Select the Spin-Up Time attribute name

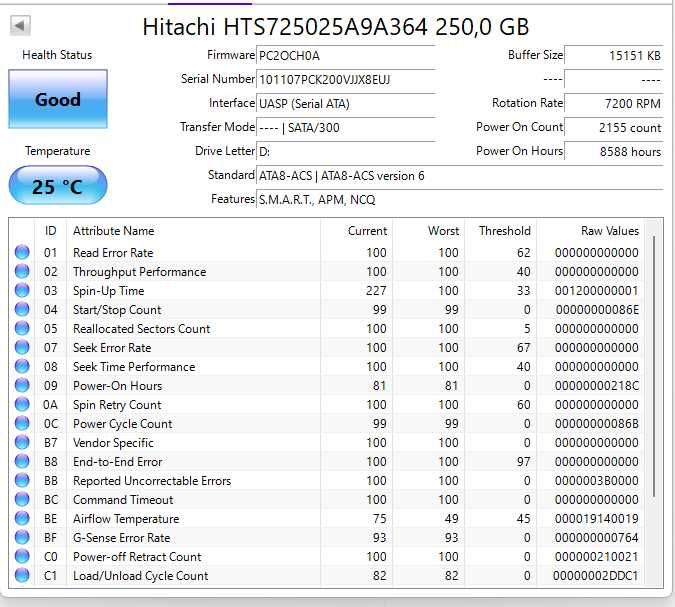(x=108, y=291)
